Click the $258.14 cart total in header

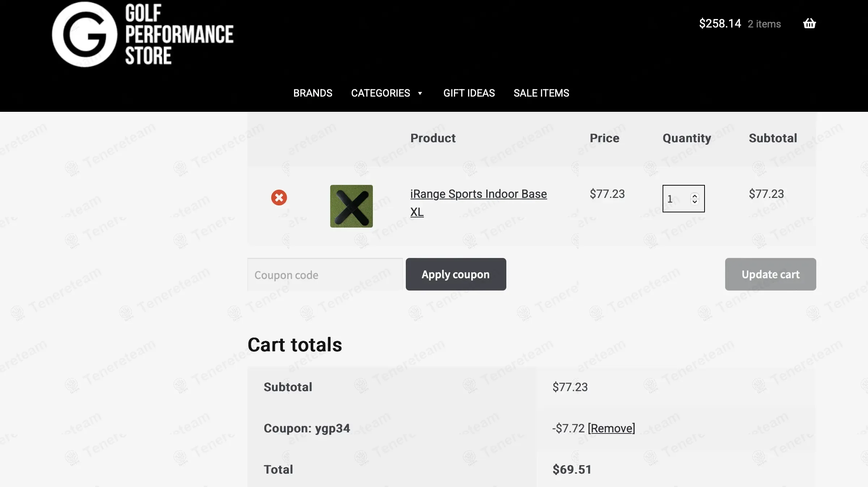point(720,24)
